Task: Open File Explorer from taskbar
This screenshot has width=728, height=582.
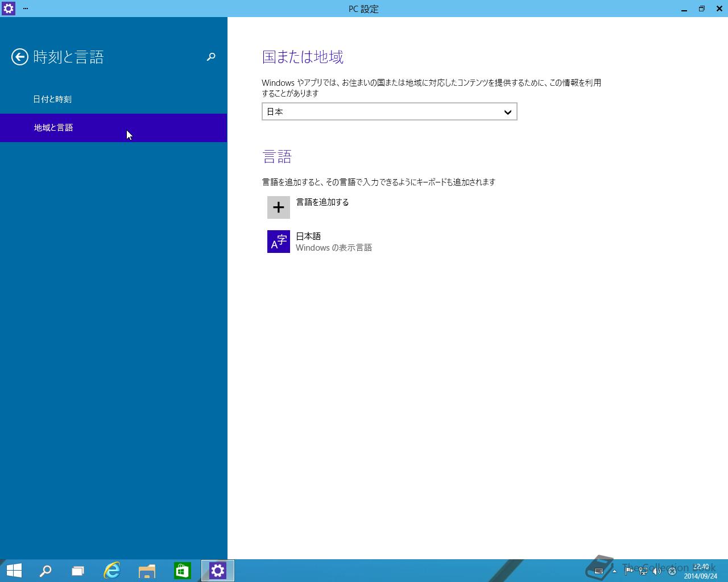Action: (x=147, y=571)
